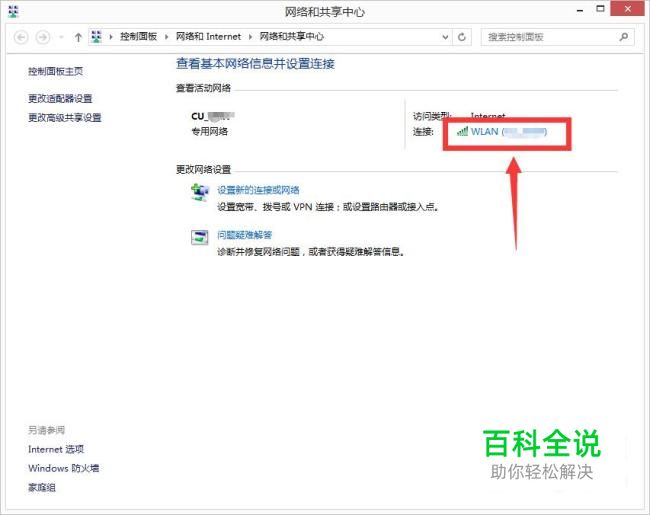Close the 网络和共享中心 window

[628, 9]
